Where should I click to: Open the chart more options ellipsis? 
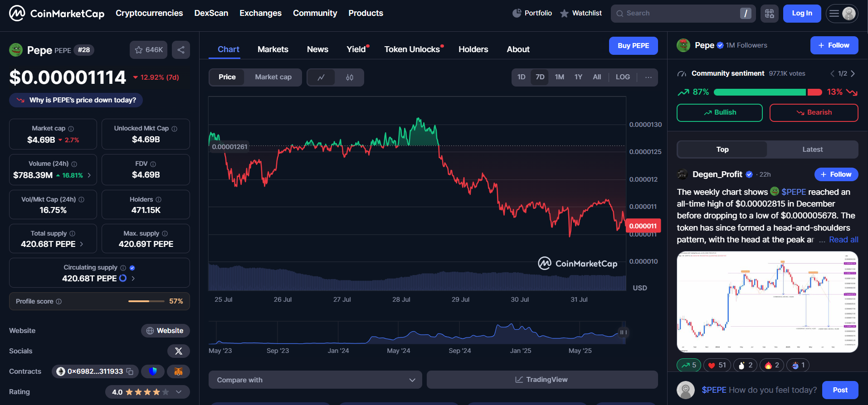click(x=649, y=77)
